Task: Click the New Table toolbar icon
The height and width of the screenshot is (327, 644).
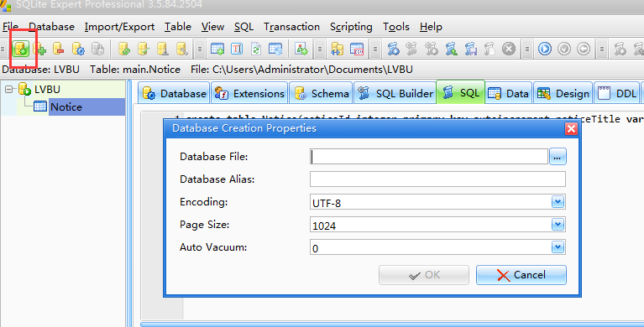Action: 217,49
